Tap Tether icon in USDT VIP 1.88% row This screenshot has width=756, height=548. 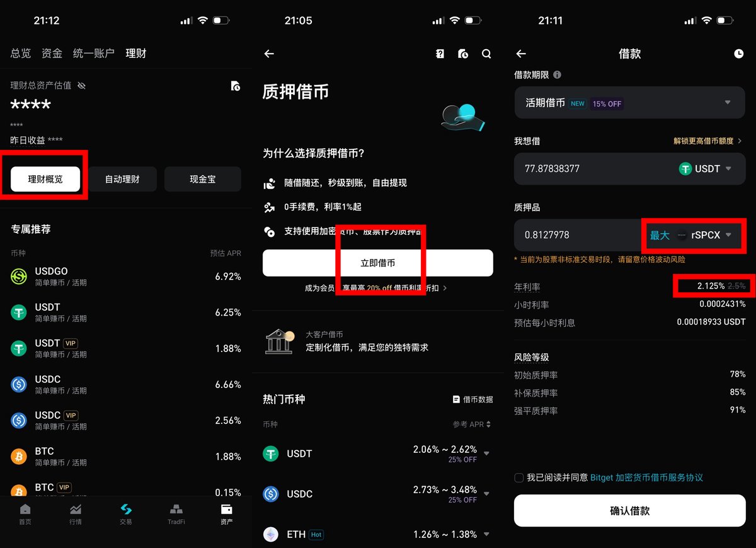tap(19, 348)
